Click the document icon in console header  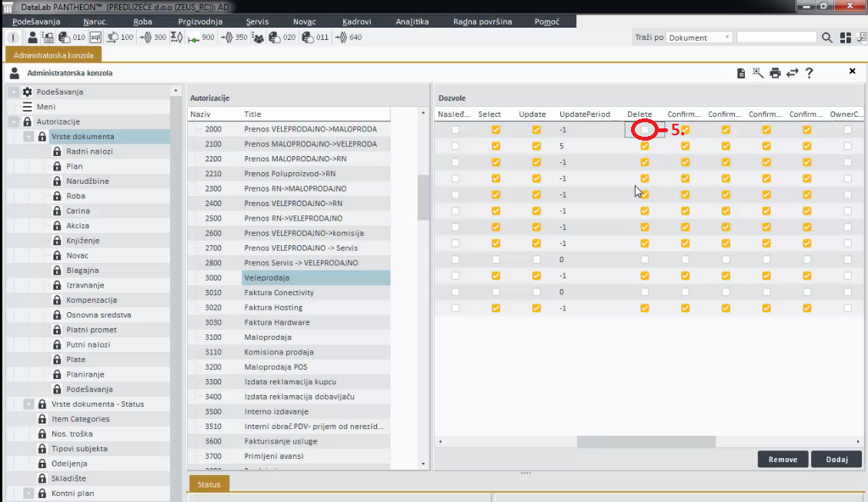click(x=741, y=73)
